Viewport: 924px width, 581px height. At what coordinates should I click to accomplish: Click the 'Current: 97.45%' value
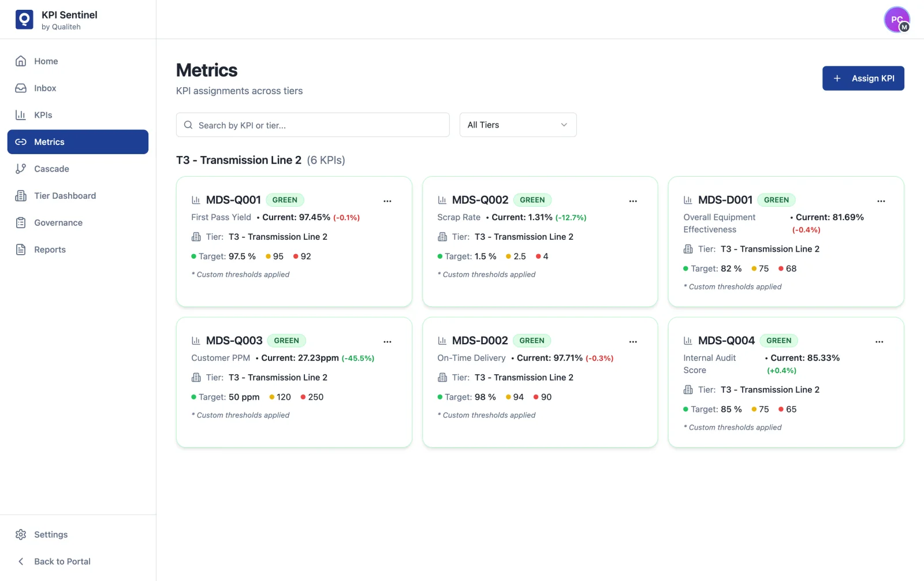click(x=296, y=217)
